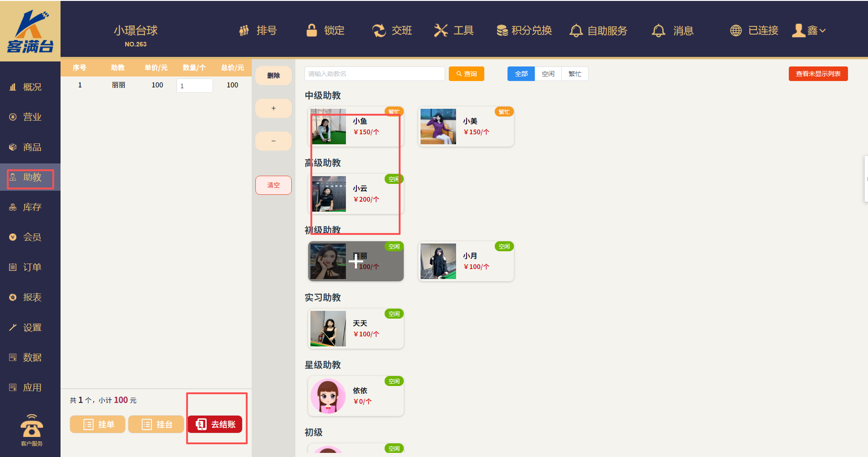Show 全部 assistants filter
Screen dimensions: 868x457
[x=521, y=74]
